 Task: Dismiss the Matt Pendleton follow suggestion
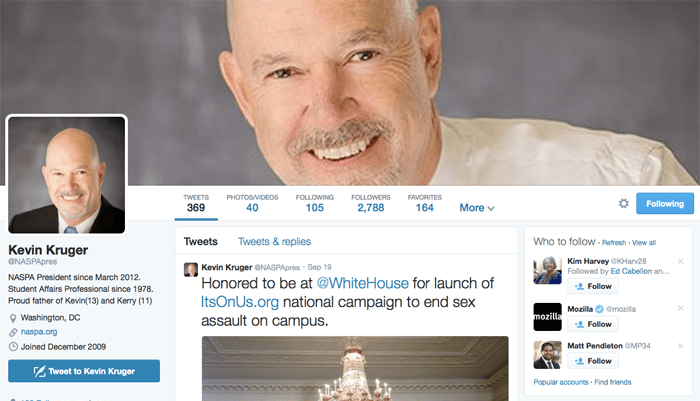[x=680, y=346]
